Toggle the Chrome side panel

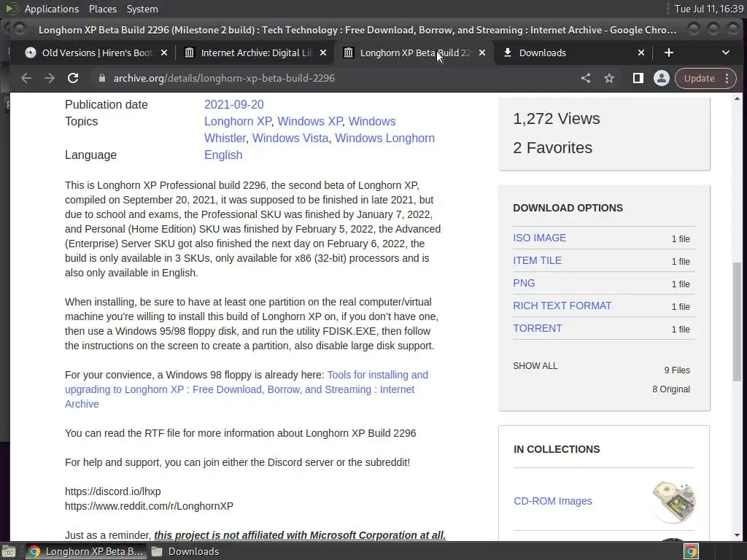[638, 78]
